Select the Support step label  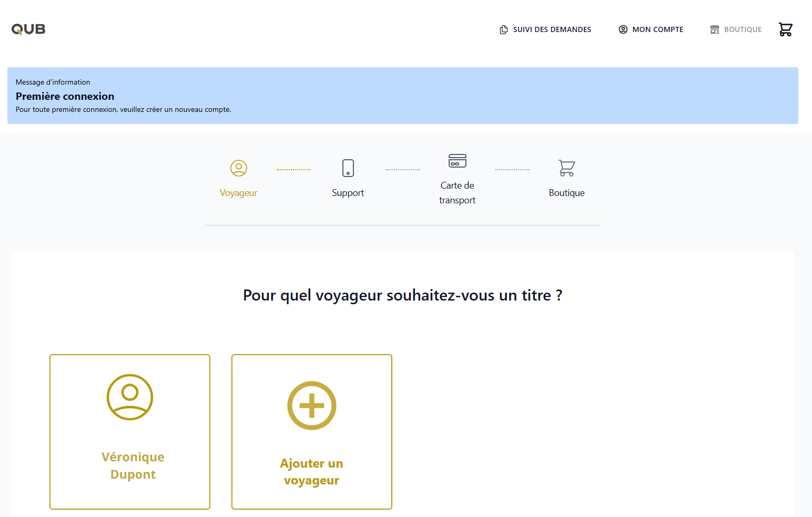[x=348, y=193]
